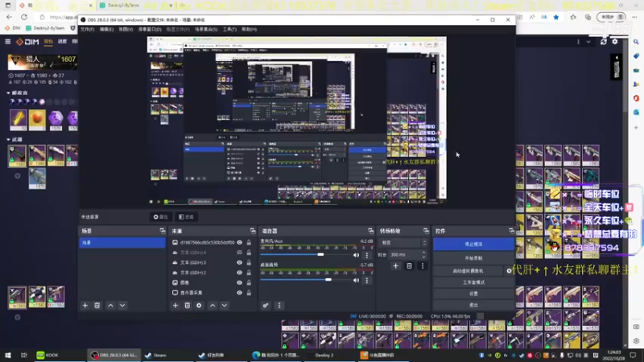Move scene up with arrow in 场景 panel
Image resolution: width=644 pixels, height=362 pixels.
[110, 306]
